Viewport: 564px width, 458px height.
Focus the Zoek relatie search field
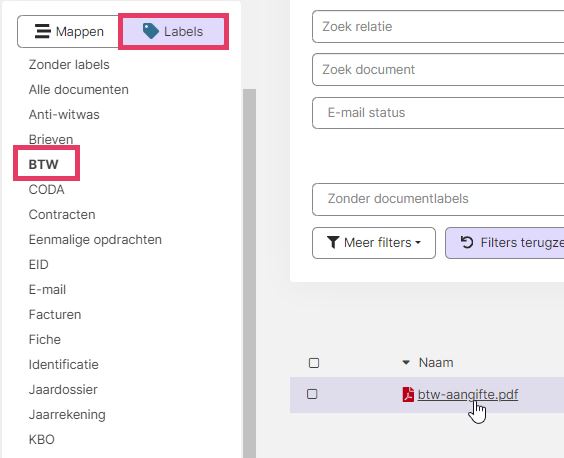click(438, 27)
